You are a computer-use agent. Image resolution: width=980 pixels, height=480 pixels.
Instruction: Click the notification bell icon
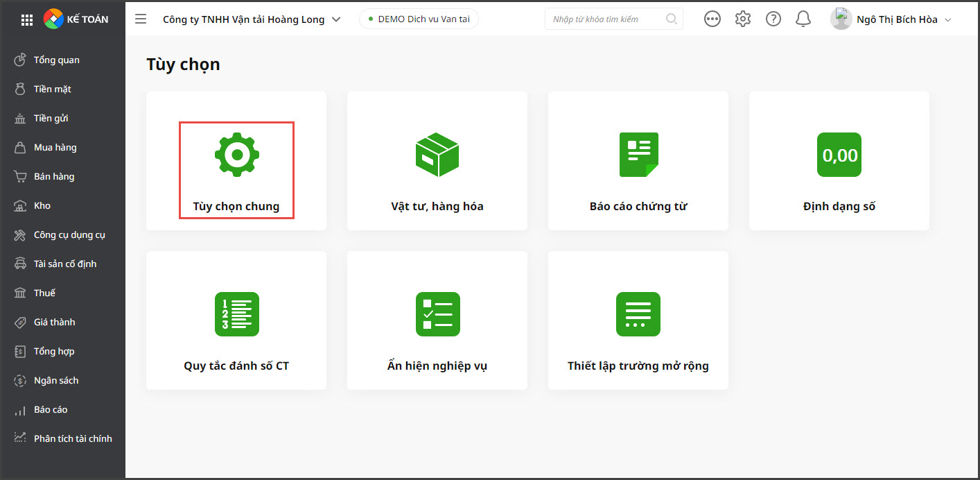click(x=803, y=19)
